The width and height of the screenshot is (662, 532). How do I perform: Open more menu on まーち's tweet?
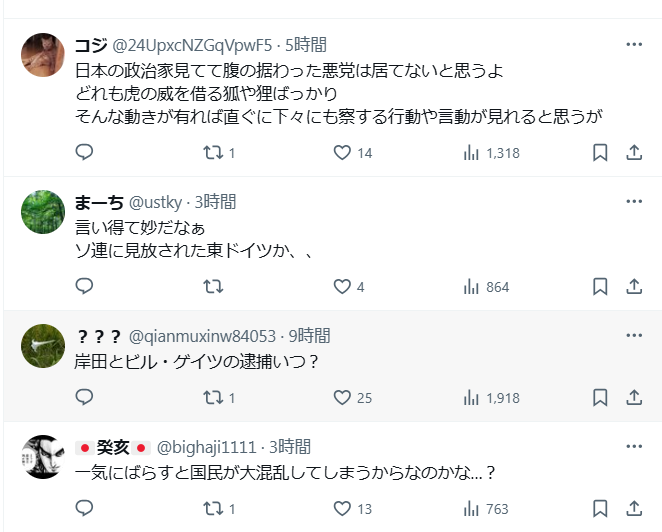point(634,202)
